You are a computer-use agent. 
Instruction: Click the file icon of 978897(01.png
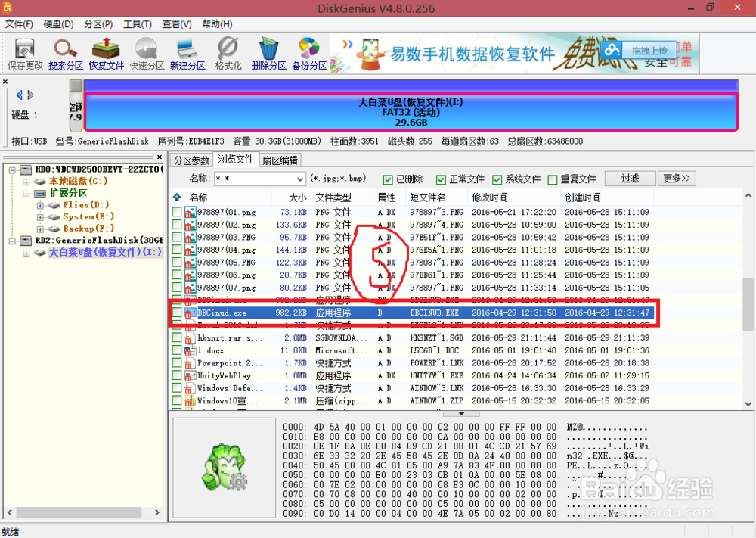(190, 212)
